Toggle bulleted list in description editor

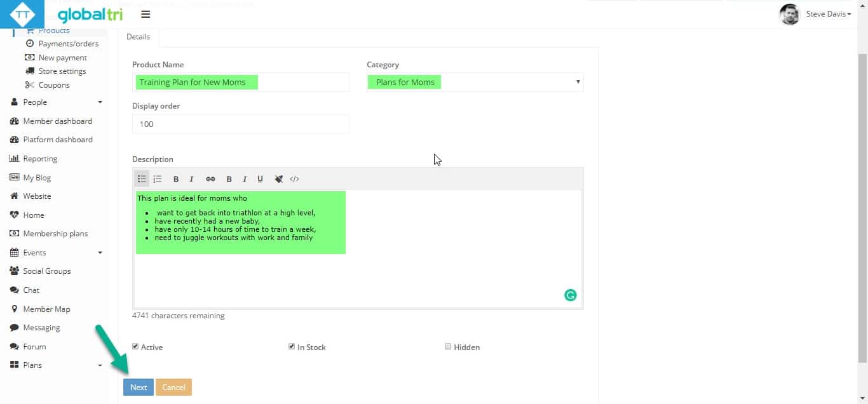coord(142,179)
